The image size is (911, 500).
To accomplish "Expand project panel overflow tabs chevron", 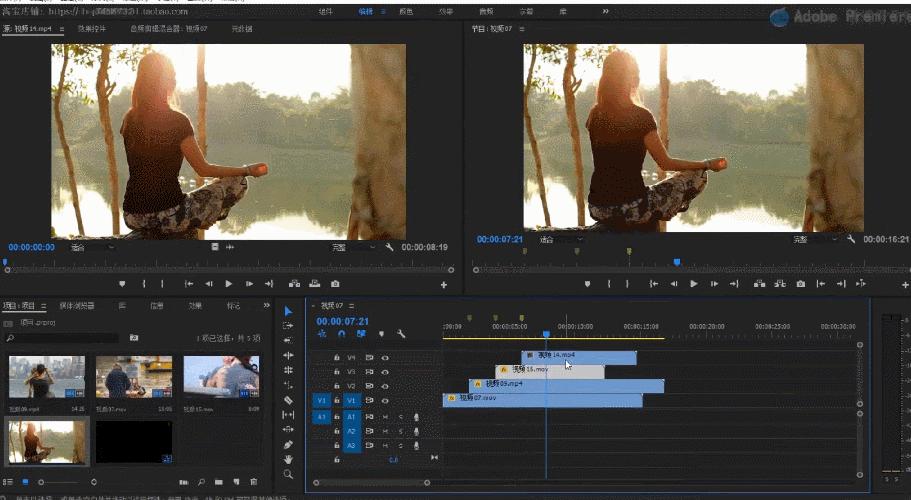I will [x=266, y=305].
